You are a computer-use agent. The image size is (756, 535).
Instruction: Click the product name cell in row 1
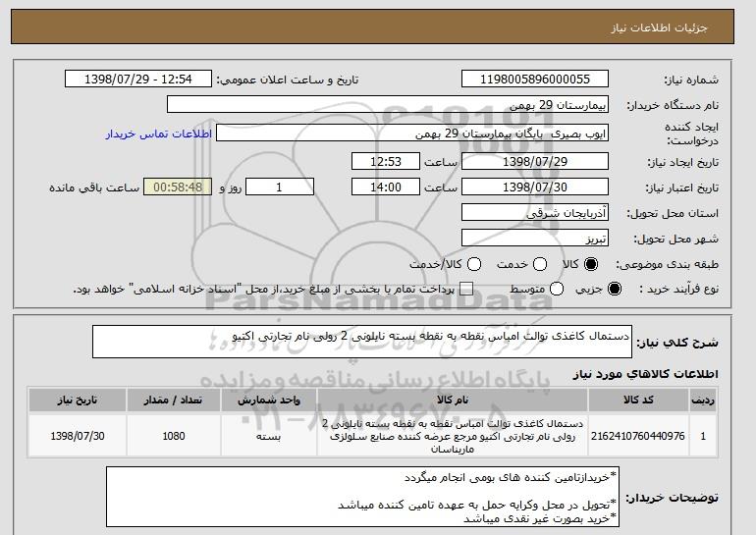453,436
